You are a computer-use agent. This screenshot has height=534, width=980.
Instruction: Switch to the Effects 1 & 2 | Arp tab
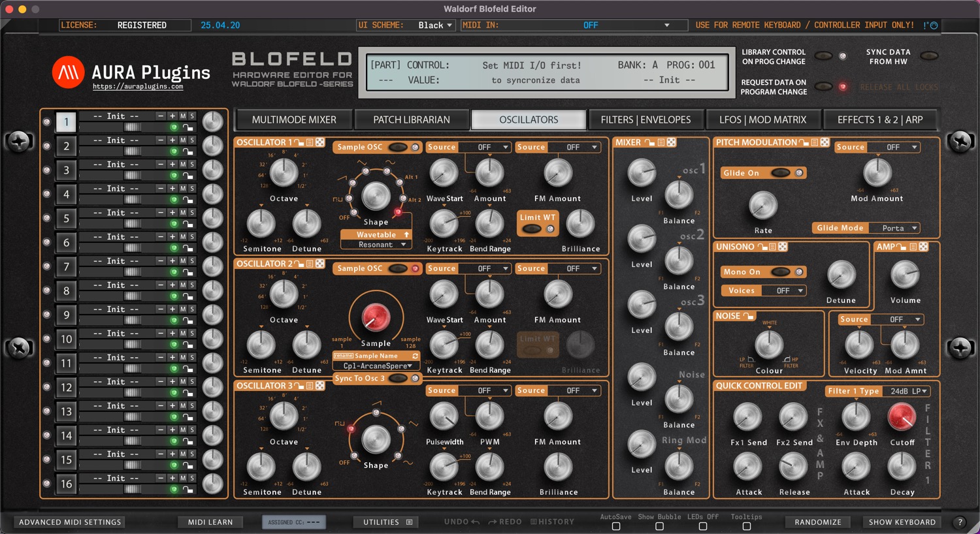(x=880, y=120)
